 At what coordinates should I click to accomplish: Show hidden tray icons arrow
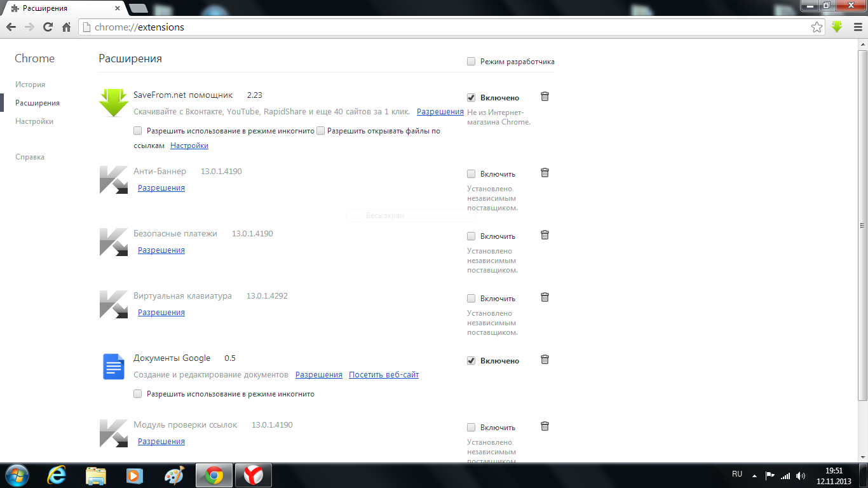754,475
